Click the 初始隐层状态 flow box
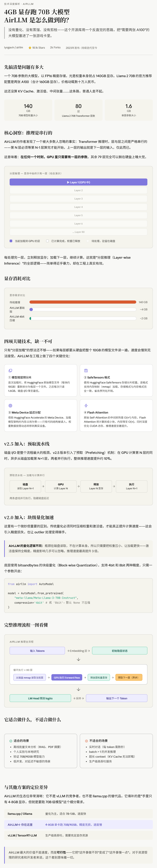 120,651
